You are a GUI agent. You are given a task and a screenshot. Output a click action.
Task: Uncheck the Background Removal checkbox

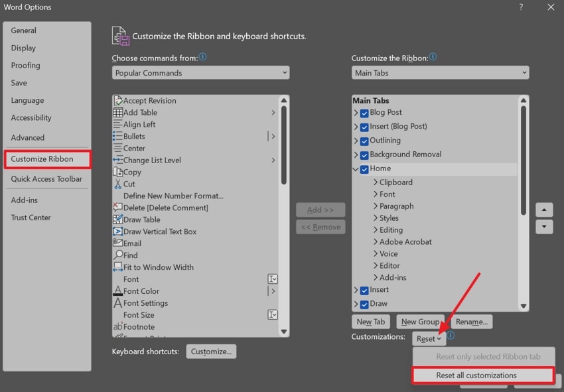(x=364, y=155)
